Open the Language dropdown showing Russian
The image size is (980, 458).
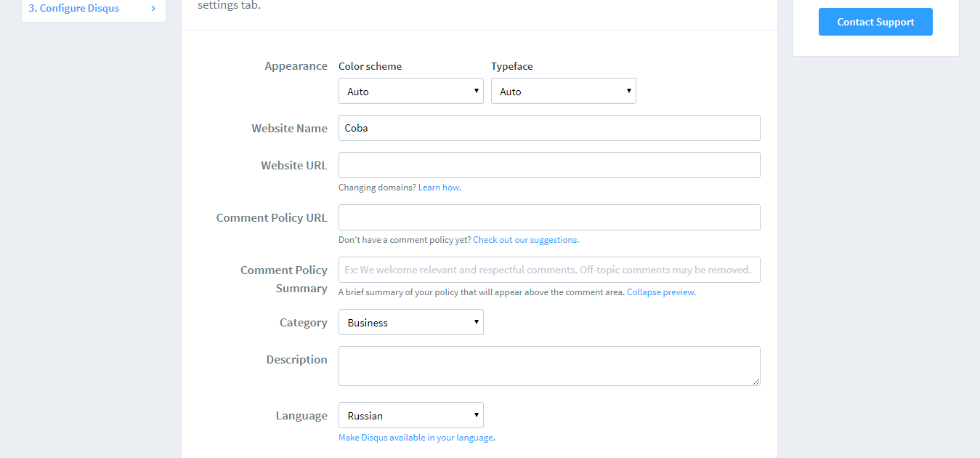pos(410,416)
